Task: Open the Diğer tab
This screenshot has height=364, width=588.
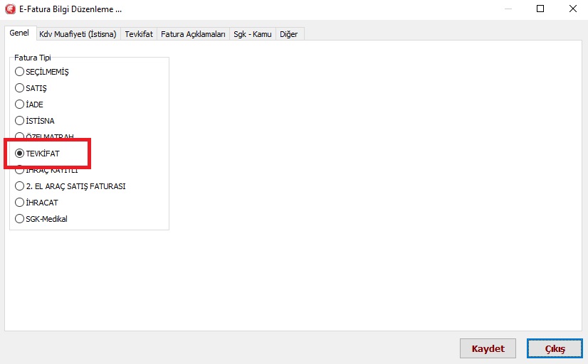Action: click(289, 34)
